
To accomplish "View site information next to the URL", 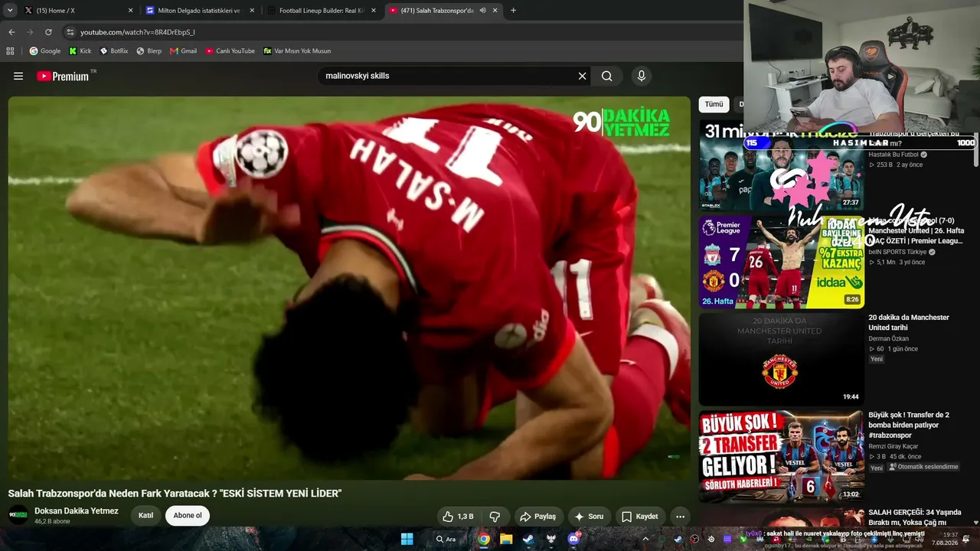I will tap(70, 32).
